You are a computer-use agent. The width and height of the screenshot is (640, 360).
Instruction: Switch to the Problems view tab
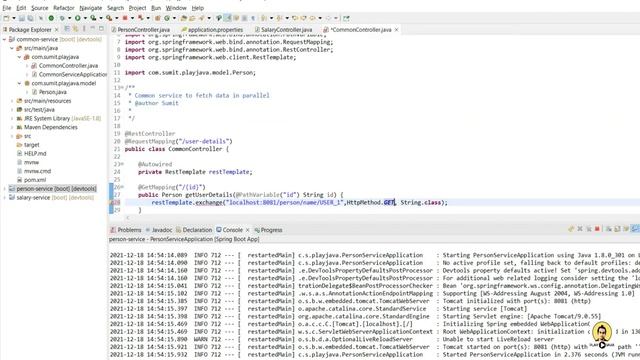pos(126,230)
